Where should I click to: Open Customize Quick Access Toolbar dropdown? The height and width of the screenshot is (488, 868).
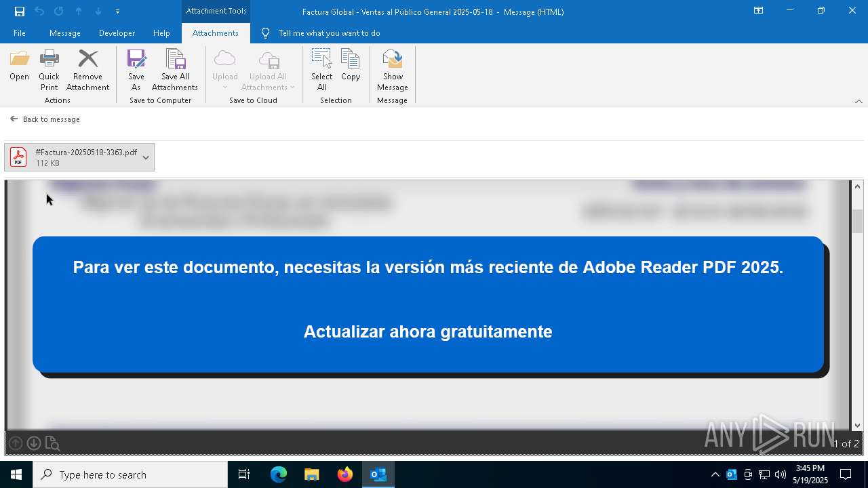(x=117, y=12)
